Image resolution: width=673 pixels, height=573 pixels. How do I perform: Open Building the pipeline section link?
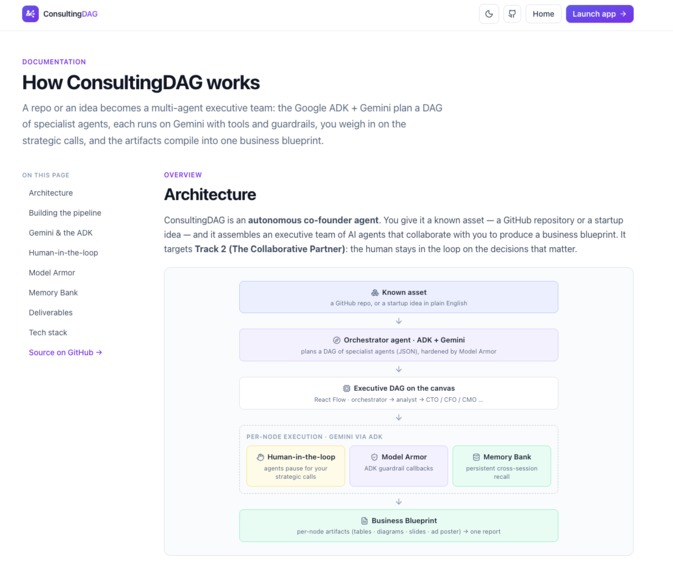click(65, 213)
